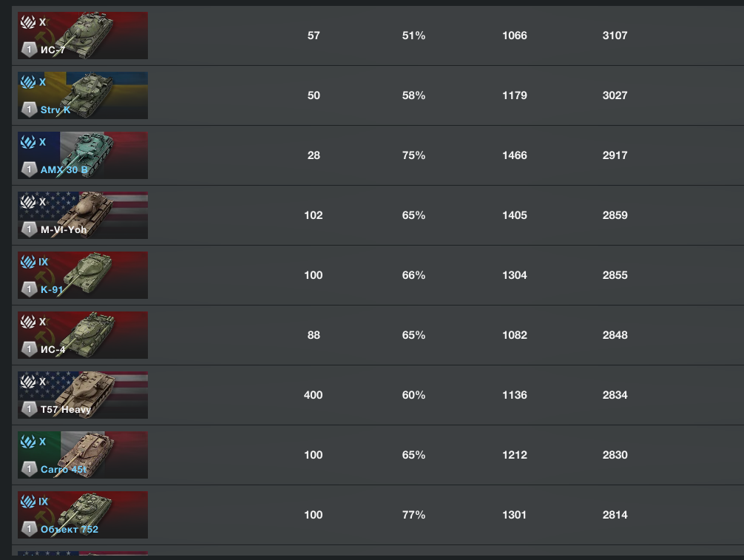The image size is (744, 560).
Task: Click the ИС-7 tank thumbnail
Action: (83, 36)
